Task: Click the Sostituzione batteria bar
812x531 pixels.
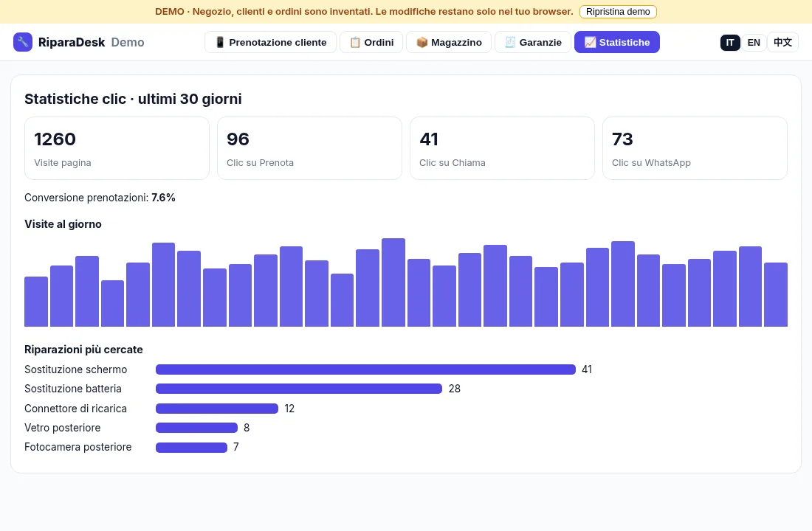Action: pos(299,389)
